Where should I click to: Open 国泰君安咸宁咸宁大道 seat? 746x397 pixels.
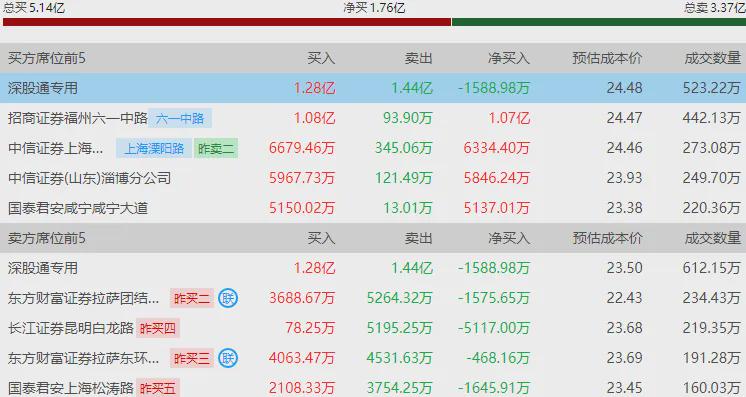tap(78, 208)
